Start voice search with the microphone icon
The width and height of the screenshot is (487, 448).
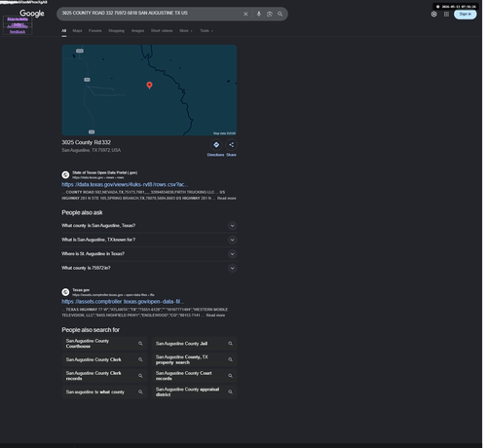click(x=259, y=14)
